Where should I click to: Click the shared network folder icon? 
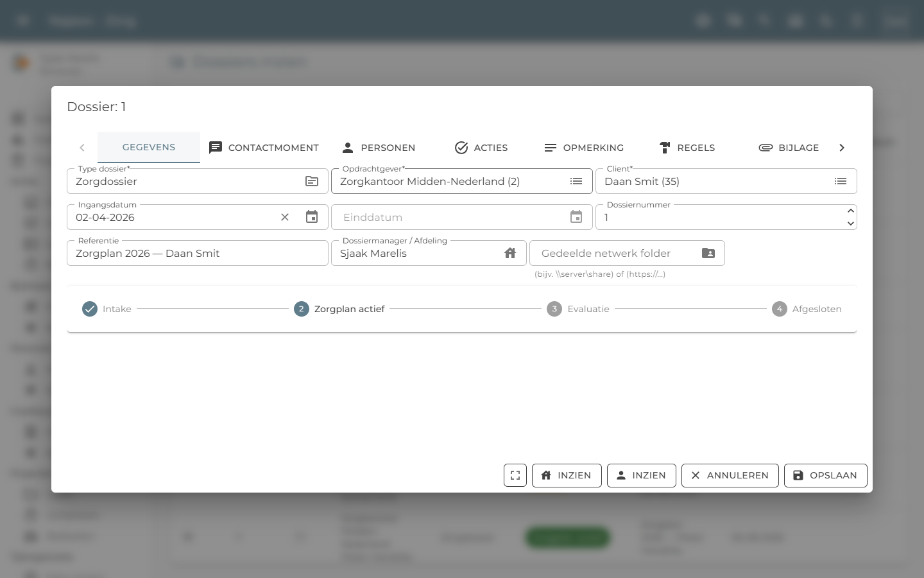pyautogui.click(x=708, y=253)
